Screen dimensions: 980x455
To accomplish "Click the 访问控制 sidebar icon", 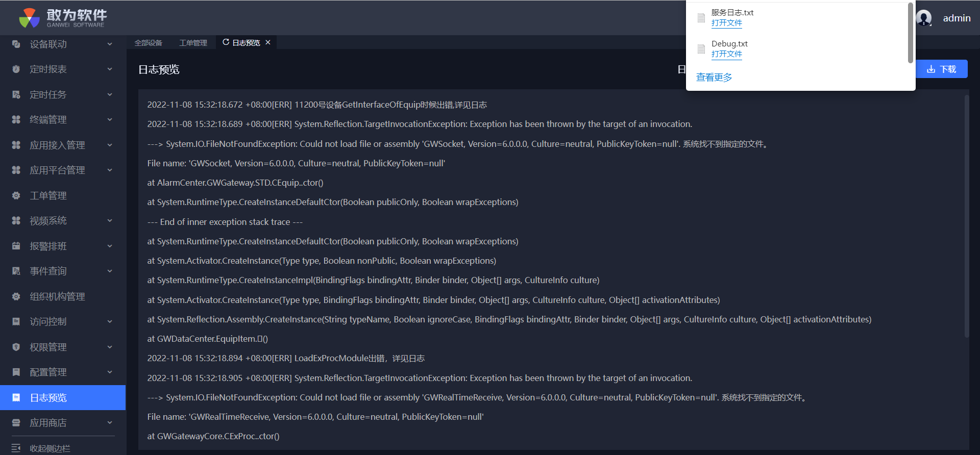I will pos(16,322).
